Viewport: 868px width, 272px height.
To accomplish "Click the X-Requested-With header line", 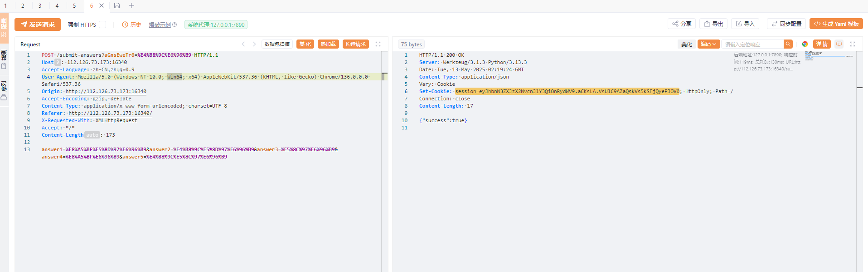I will [89, 120].
